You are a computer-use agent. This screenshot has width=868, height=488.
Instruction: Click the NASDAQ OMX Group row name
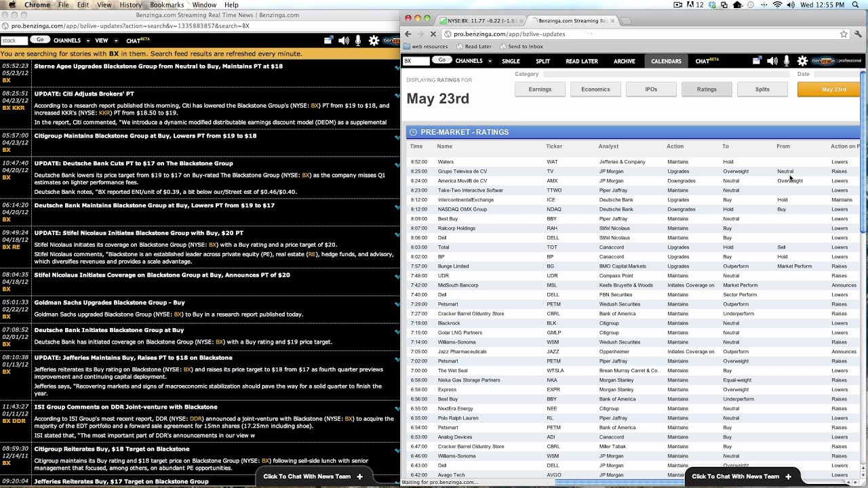(462, 209)
